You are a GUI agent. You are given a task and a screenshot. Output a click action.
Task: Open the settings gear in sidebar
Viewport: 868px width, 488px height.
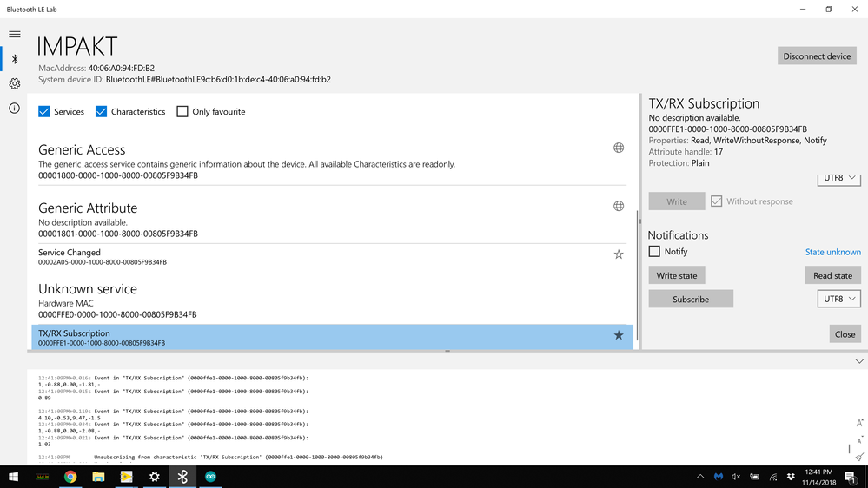tap(15, 83)
